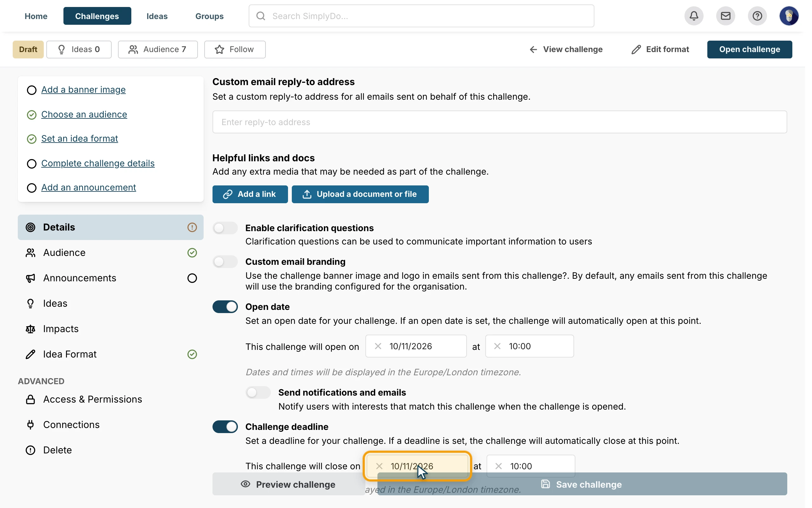Click green check icon beside Audience
This screenshot has height=508, width=812.
(192, 253)
